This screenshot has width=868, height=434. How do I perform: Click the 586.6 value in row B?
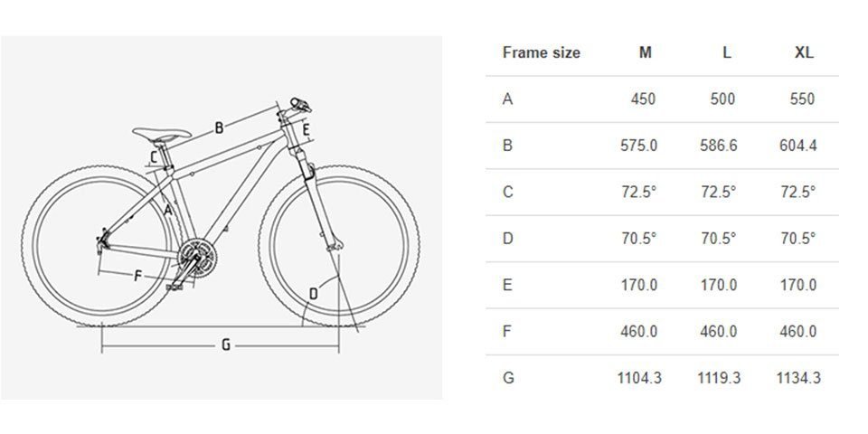point(719,146)
